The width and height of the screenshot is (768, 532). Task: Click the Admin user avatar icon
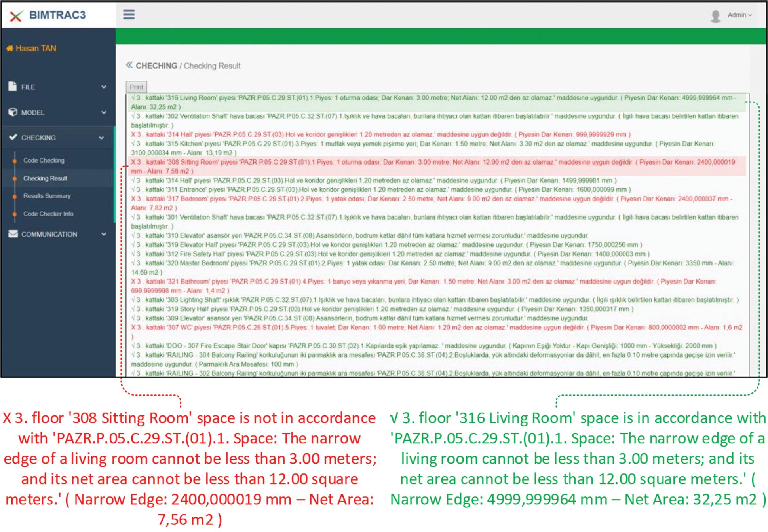[x=715, y=16]
